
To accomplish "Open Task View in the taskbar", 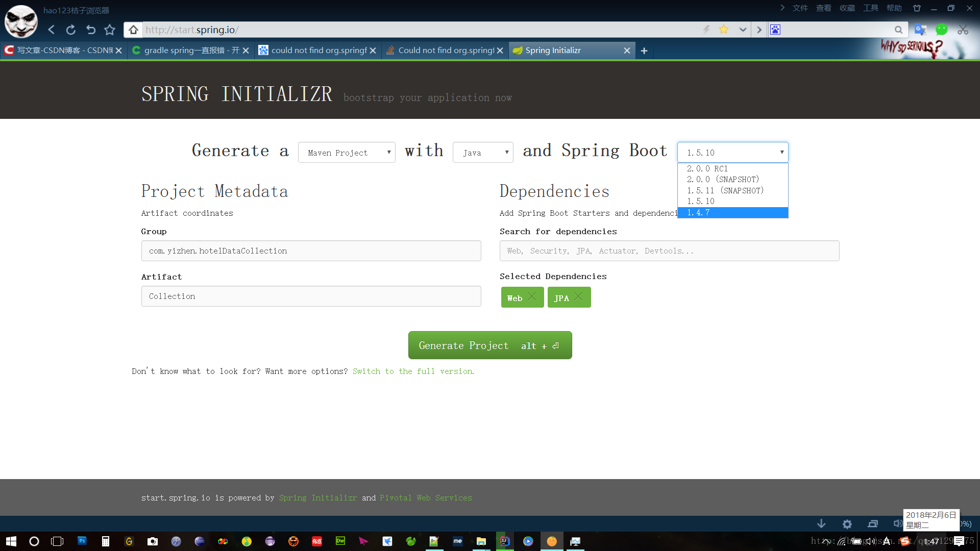I will (x=57, y=541).
